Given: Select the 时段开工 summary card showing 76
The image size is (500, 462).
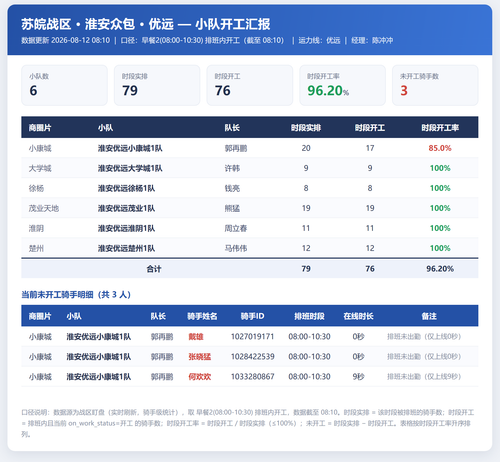Looking at the screenshot, I should point(250,85).
